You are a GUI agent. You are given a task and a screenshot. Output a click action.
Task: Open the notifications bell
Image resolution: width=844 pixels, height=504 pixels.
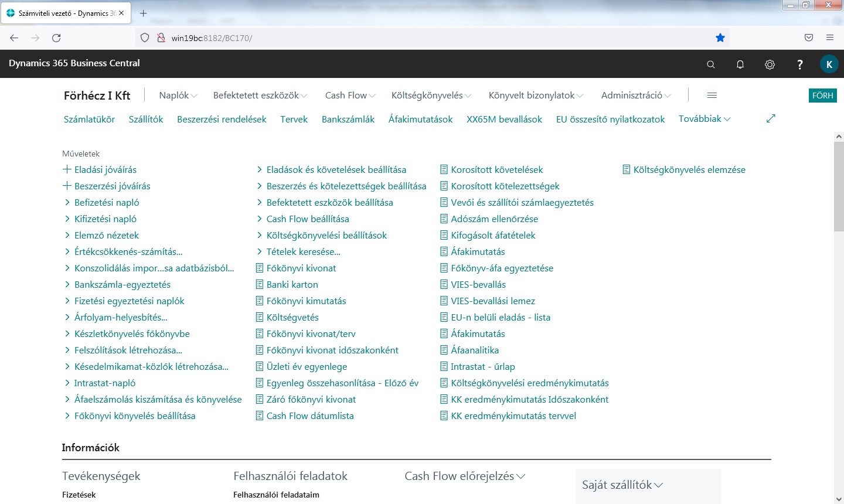pos(740,64)
